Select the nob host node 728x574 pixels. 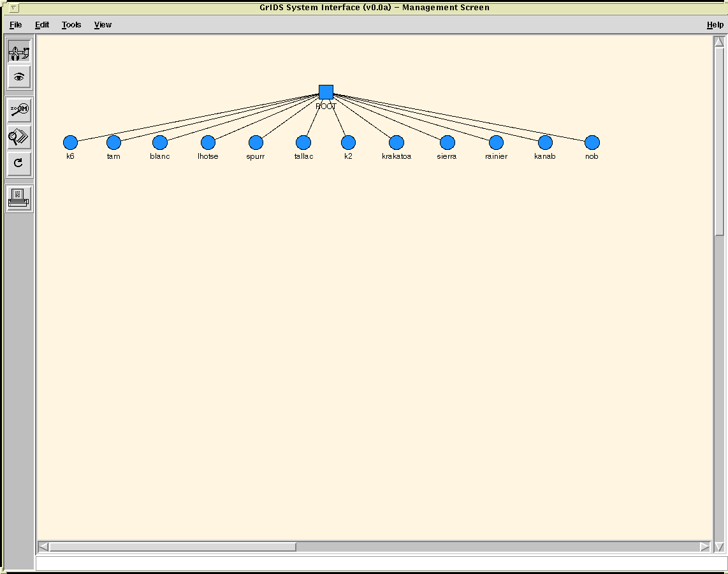click(x=592, y=143)
